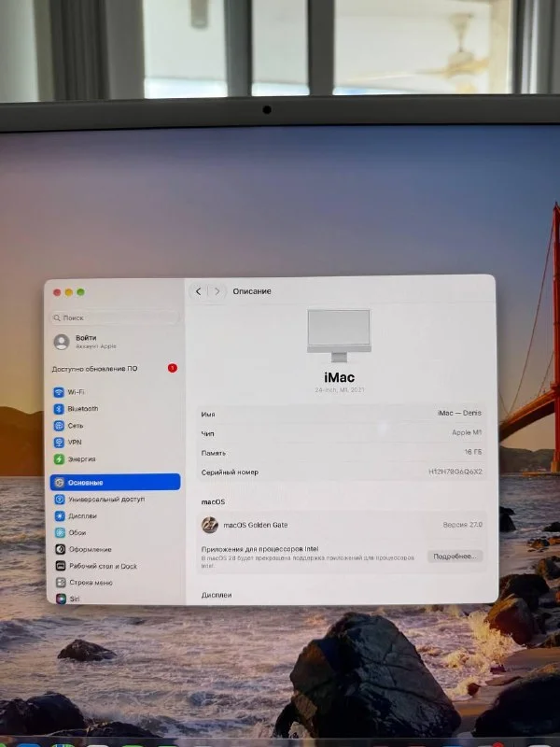Image resolution: width=560 pixels, height=747 pixels.
Task: Click the yellow minimize window button
Action: [68, 292]
